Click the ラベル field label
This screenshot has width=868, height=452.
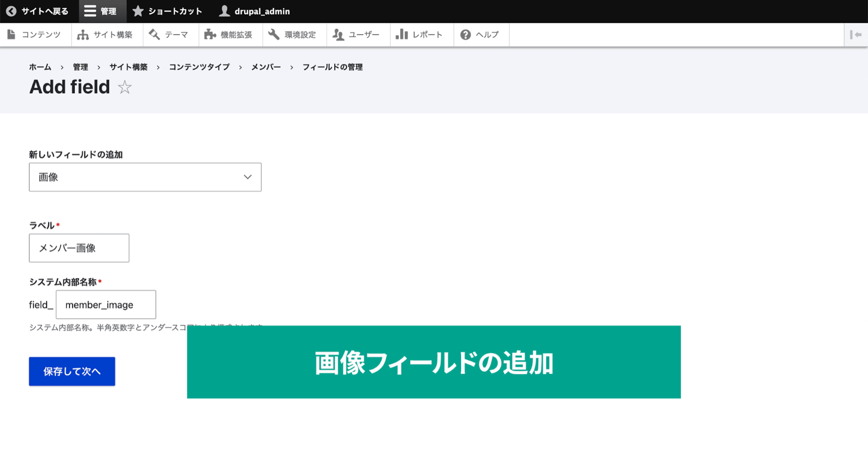[42, 225]
